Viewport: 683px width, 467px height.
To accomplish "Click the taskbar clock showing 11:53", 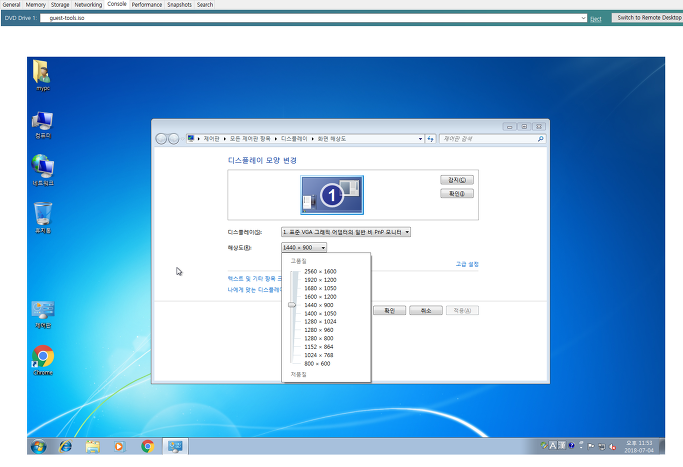I will point(639,447).
